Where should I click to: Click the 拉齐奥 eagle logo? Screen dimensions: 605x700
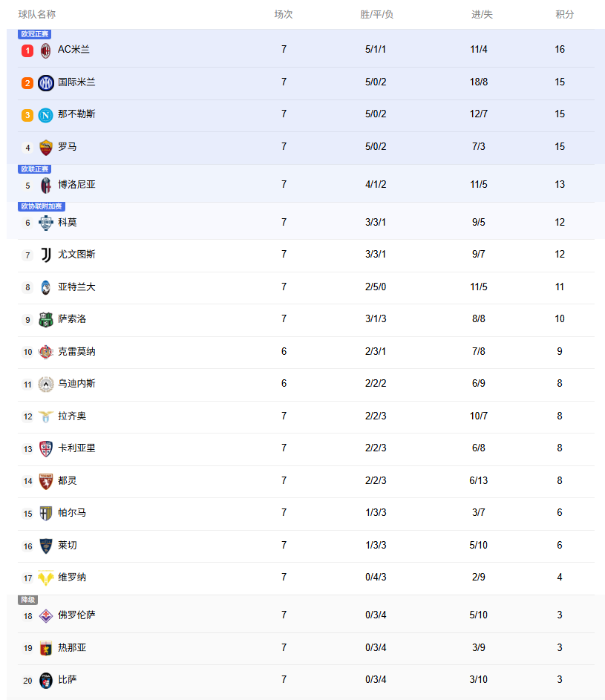pos(46,416)
